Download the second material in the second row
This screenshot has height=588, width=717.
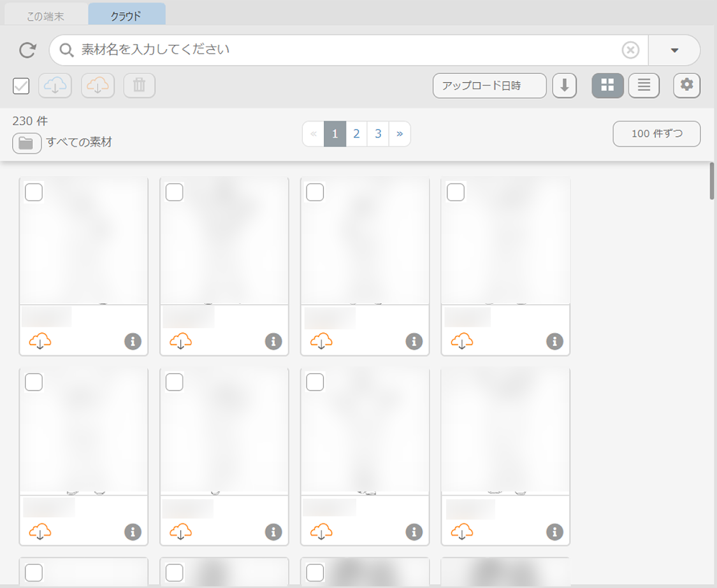pyautogui.click(x=180, y=532)
